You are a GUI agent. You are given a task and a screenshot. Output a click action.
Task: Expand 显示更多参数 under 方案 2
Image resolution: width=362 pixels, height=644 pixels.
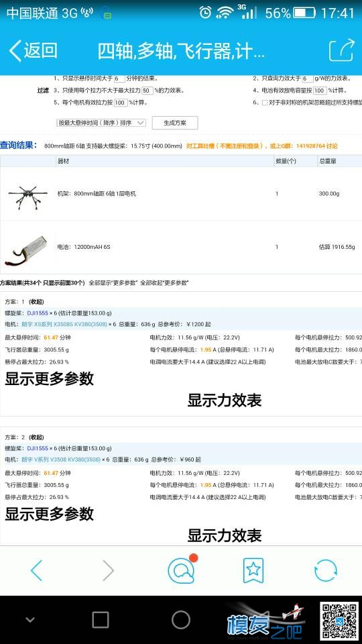pos(49,515)
